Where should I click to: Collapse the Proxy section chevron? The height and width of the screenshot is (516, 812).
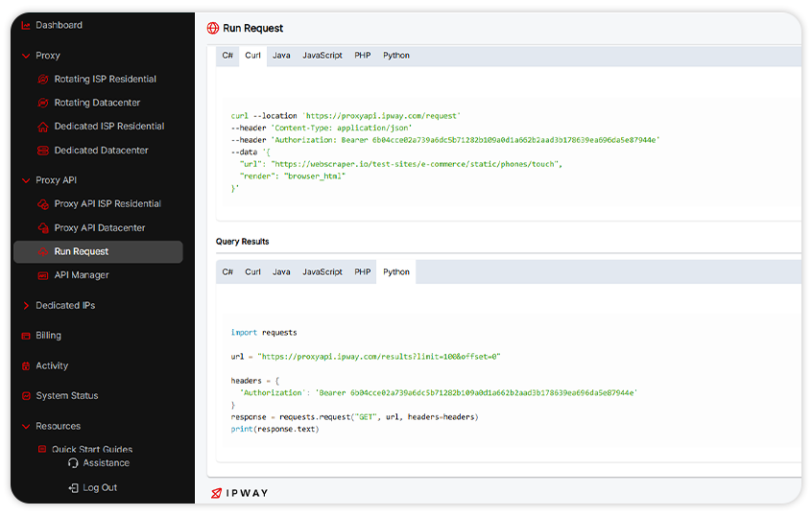[x=26, y=56]
